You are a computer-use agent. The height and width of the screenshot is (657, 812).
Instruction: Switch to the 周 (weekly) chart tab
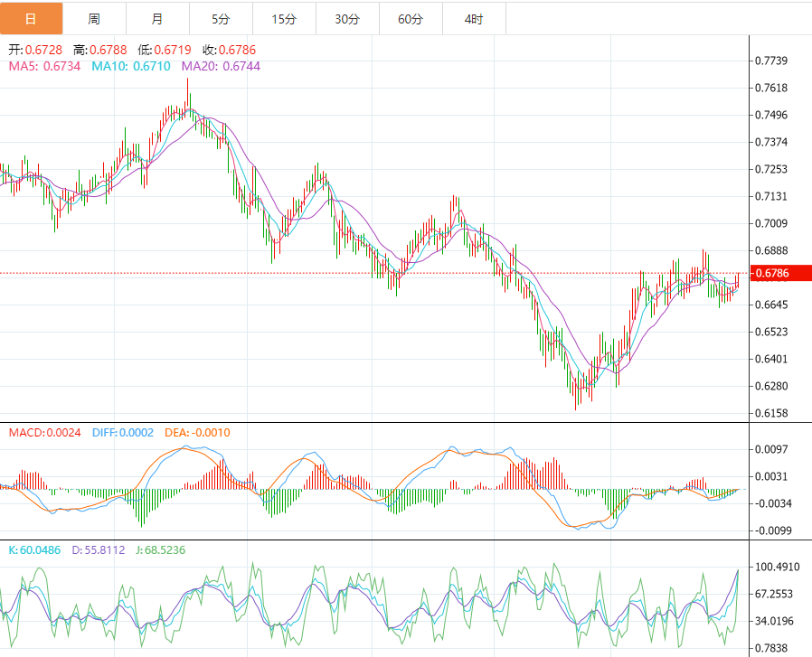95,19
